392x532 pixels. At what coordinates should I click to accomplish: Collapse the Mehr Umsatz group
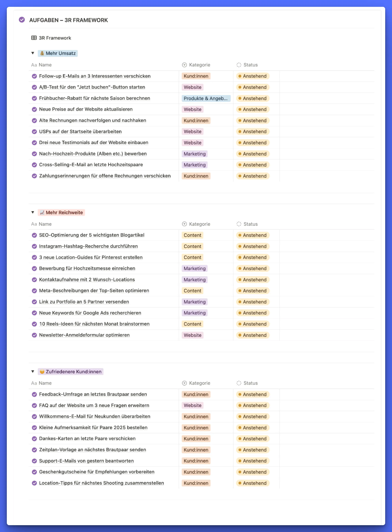[33, 53]
